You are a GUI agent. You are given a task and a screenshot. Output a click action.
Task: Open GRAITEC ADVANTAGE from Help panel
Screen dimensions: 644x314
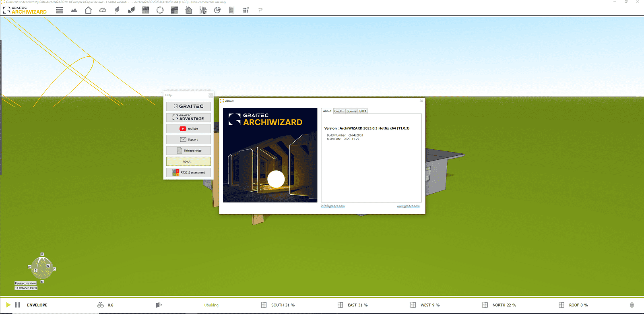[188, 118]
